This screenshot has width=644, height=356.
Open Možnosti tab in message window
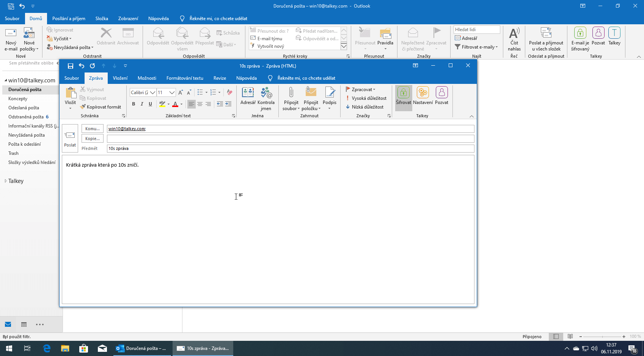pyautogui.click(x=147, y=78)
